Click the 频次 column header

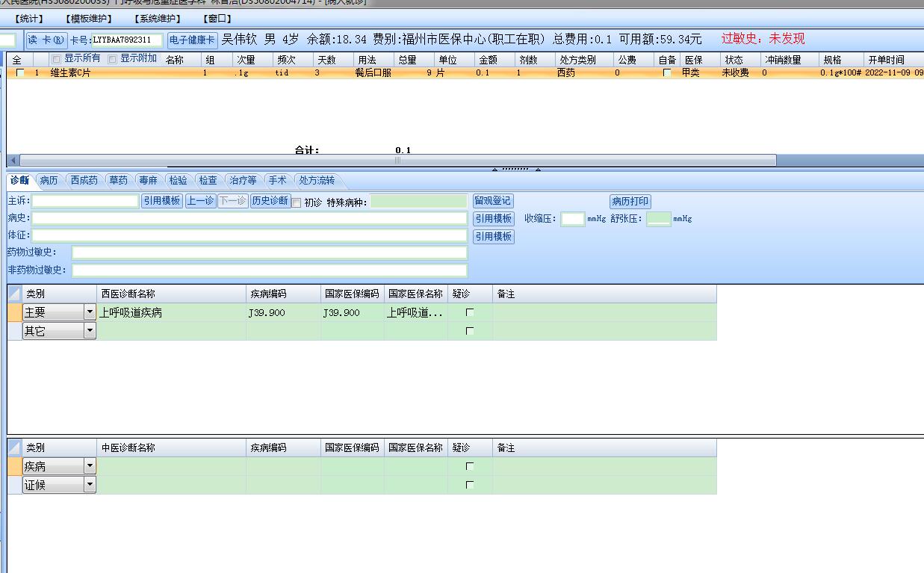[291, 60]
